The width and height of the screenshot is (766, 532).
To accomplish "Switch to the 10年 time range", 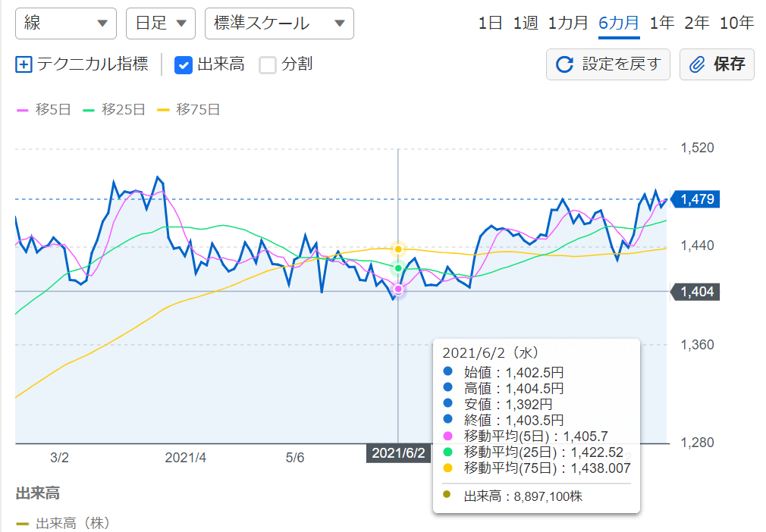I will tap(736, 23).
